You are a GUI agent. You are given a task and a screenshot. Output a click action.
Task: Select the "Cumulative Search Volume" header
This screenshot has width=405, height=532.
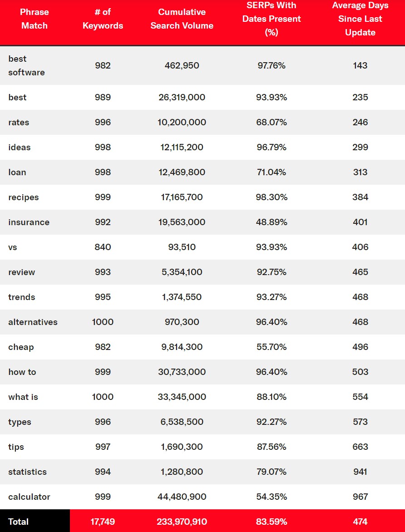pos(182,19)
